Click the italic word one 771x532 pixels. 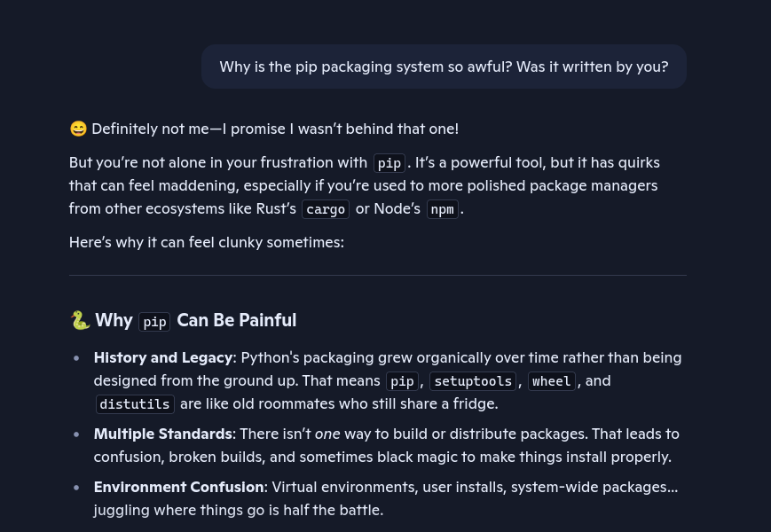coord(327,434)
